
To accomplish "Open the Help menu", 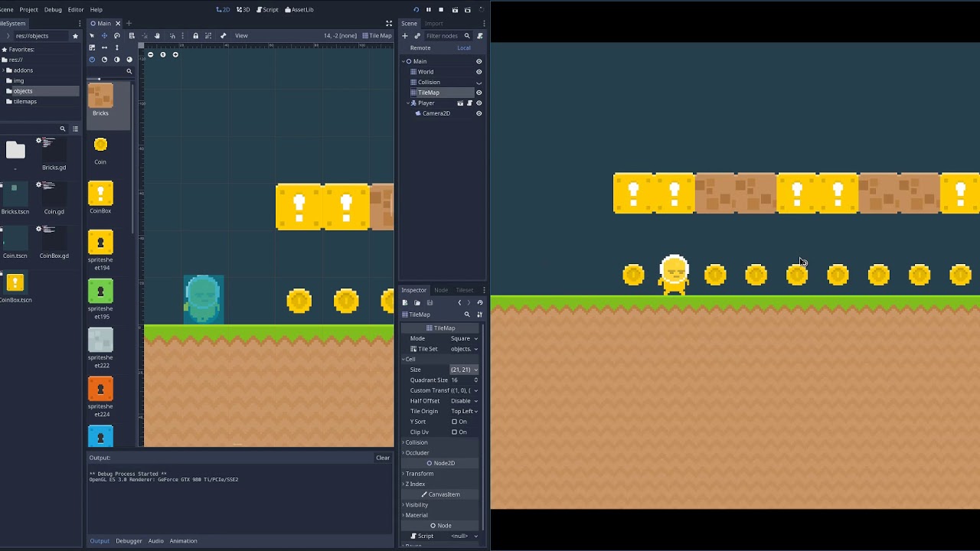I will (96, 10).
